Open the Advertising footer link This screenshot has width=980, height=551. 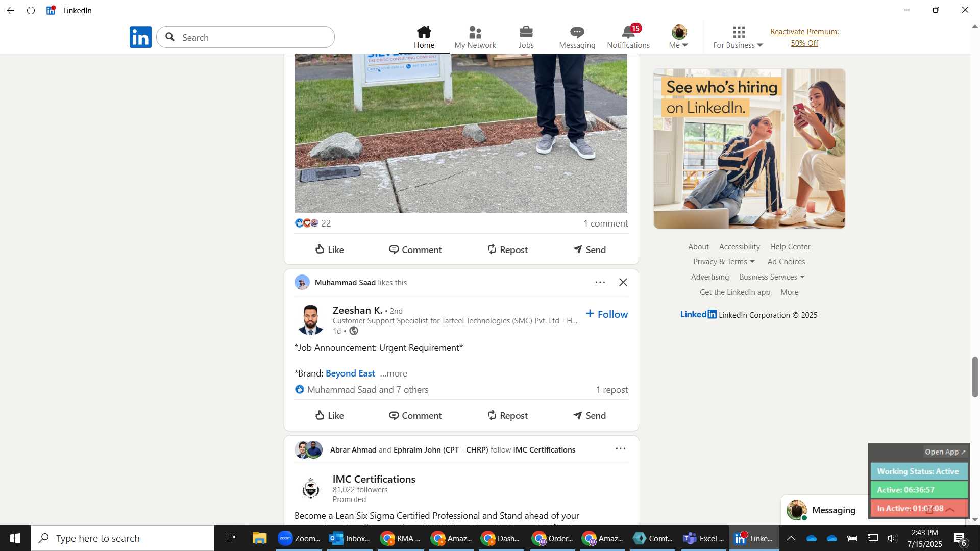[x=710, y=277]
